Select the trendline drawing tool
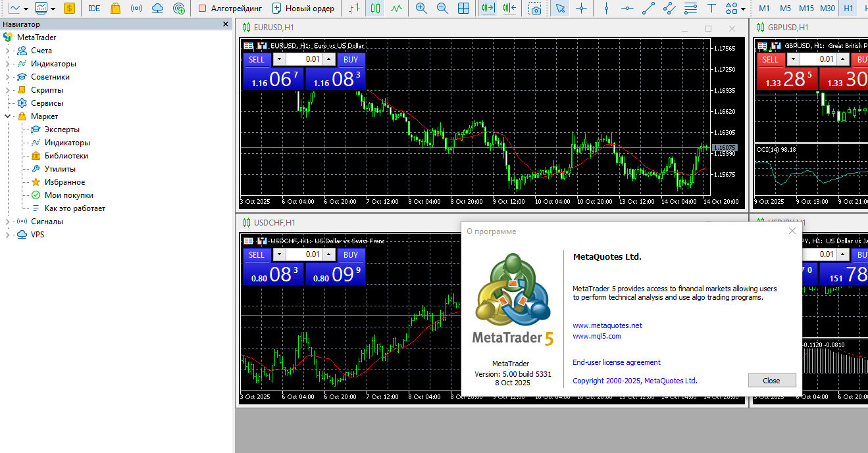The height and width of the screenshot is (453, 868). click(x=648, y=9)
